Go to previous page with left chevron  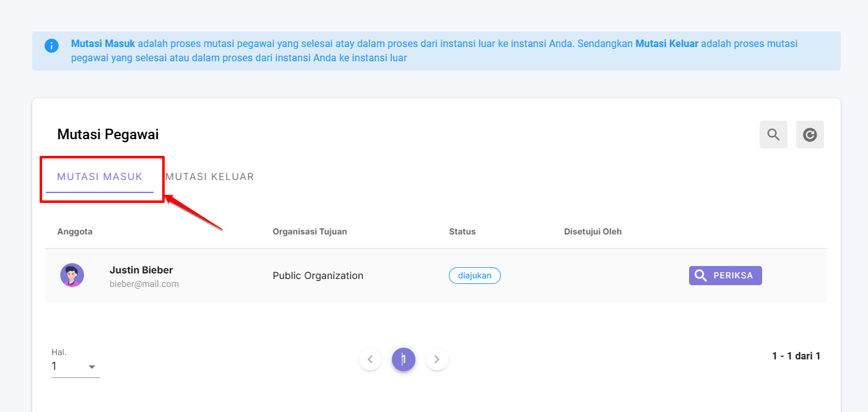(x=370, y=359)
